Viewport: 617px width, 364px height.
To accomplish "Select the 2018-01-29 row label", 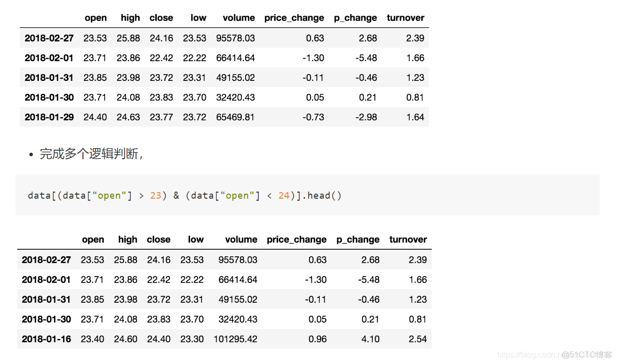I will pos(49,117).
